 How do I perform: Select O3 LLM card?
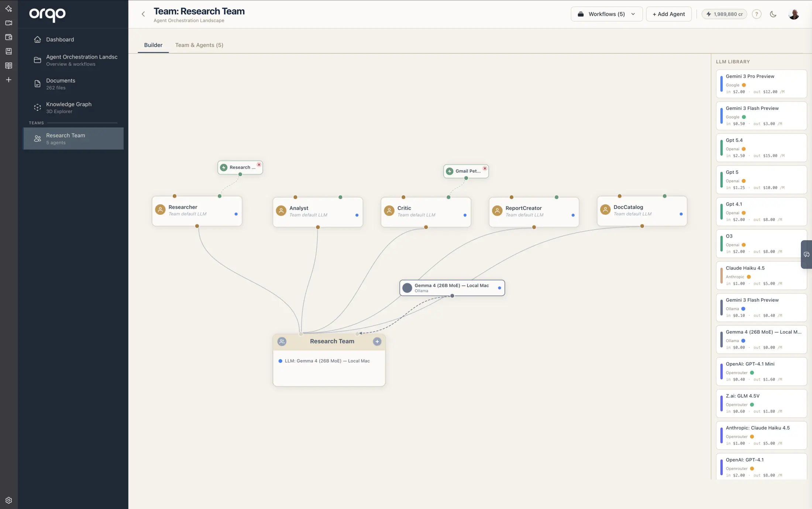click(761, 243)
